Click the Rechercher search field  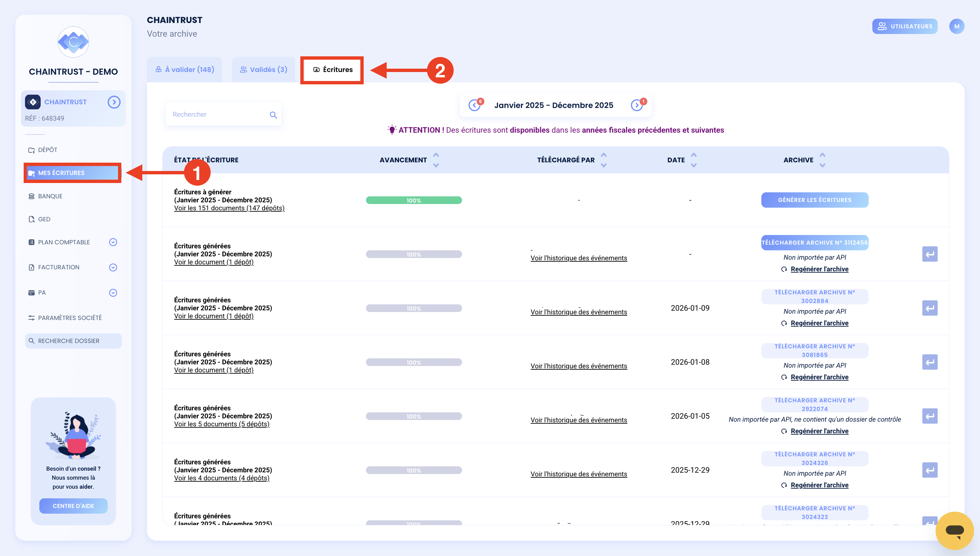tap(224, 114)
